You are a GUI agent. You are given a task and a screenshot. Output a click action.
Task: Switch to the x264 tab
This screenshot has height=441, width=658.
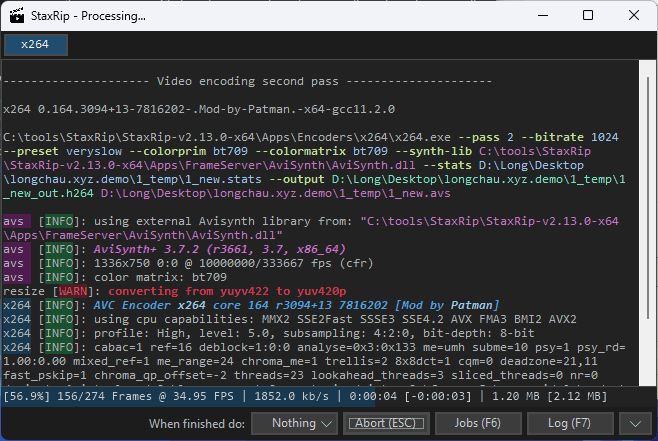click(x=36, y=44)
